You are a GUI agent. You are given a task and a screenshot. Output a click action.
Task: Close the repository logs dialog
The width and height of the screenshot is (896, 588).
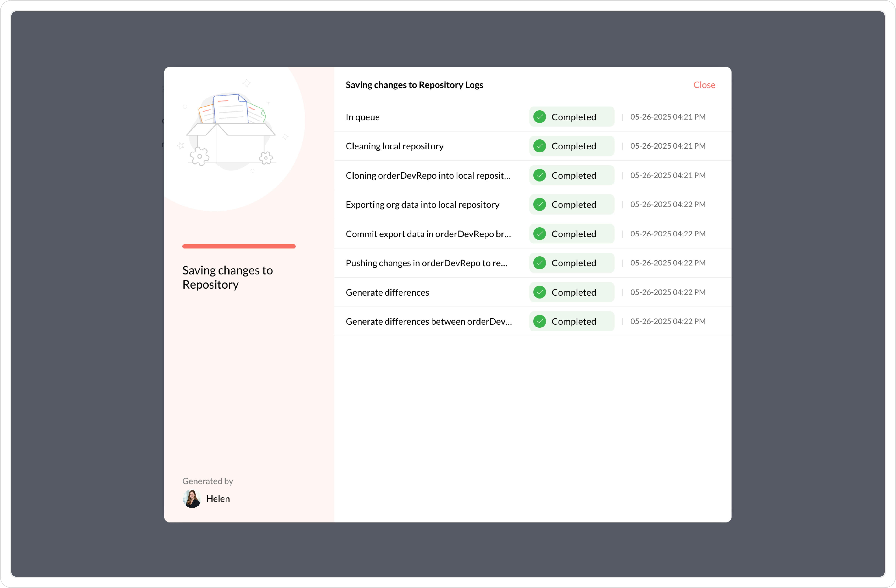[704, 85]
